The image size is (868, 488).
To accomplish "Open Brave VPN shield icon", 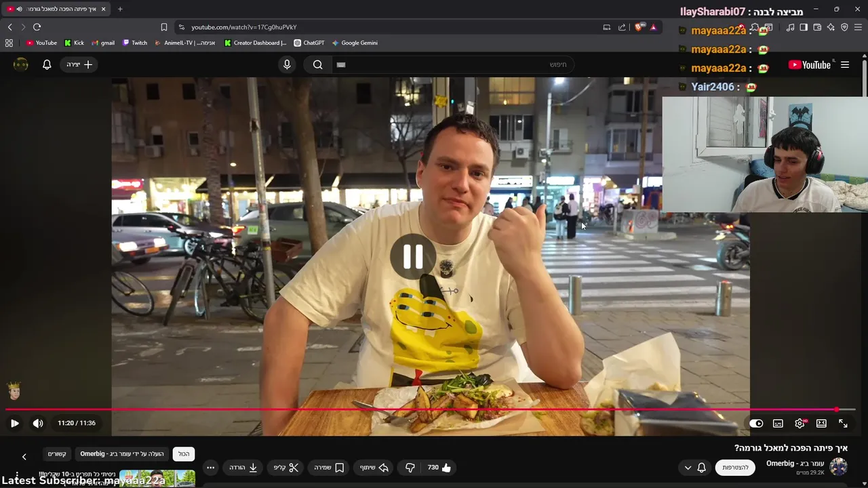I will point(844,27).
